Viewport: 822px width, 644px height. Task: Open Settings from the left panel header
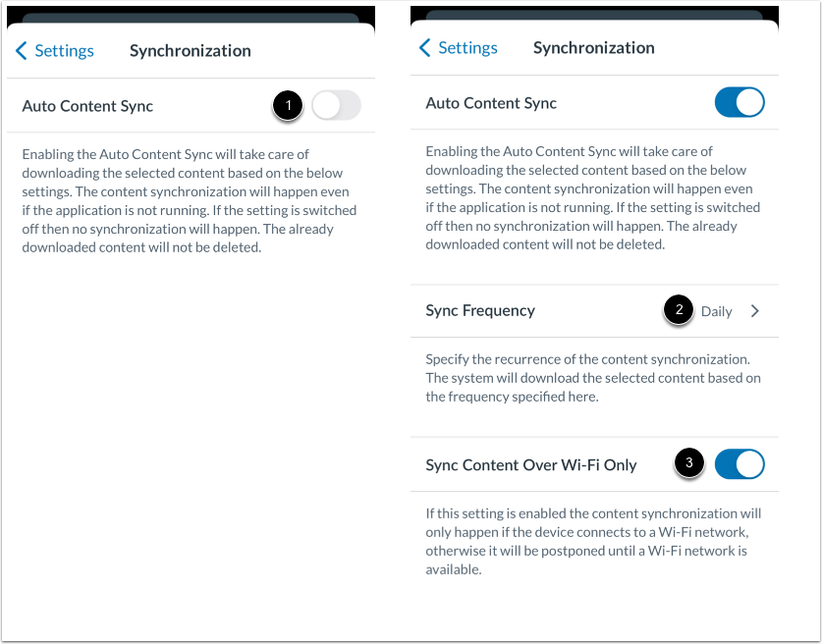click(x=64, y=49)
